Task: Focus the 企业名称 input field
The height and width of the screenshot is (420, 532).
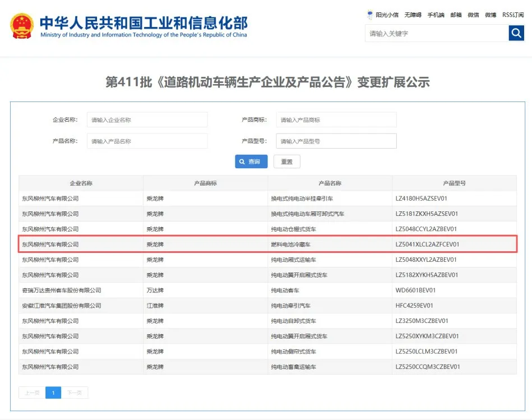Action: click(x=147, y=120)
